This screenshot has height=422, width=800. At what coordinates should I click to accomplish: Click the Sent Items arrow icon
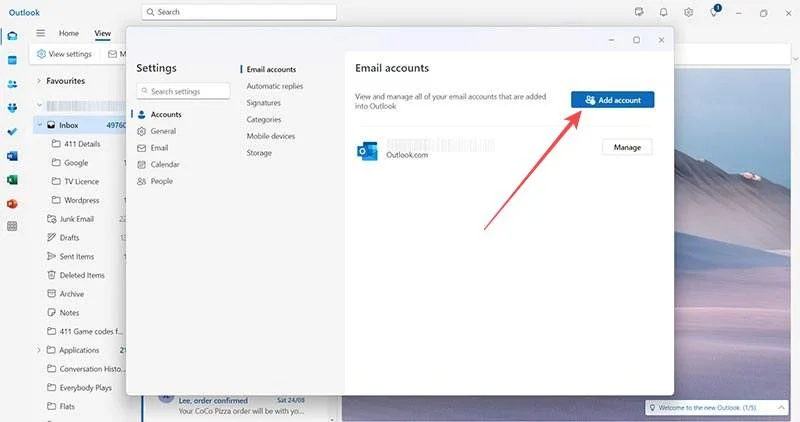52,256
